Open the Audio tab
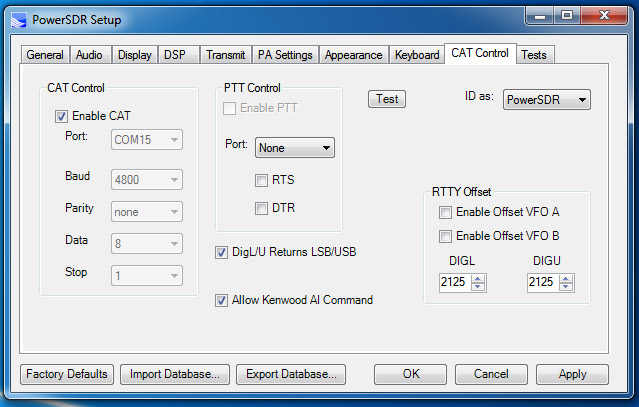This screenshot has height=407, width=639. point(89,55)
